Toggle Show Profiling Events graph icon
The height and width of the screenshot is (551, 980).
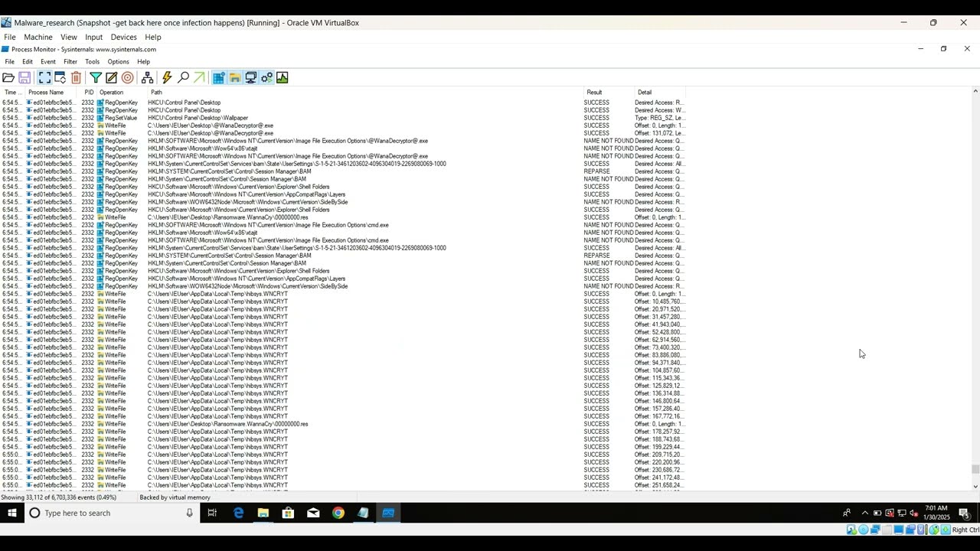[x=283, y=77]
